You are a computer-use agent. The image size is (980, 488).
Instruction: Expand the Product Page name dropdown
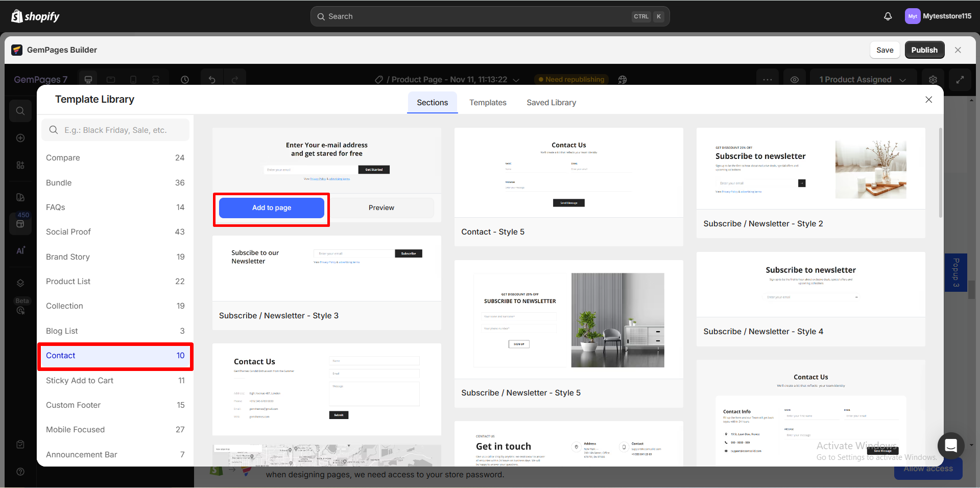(517, 80)
